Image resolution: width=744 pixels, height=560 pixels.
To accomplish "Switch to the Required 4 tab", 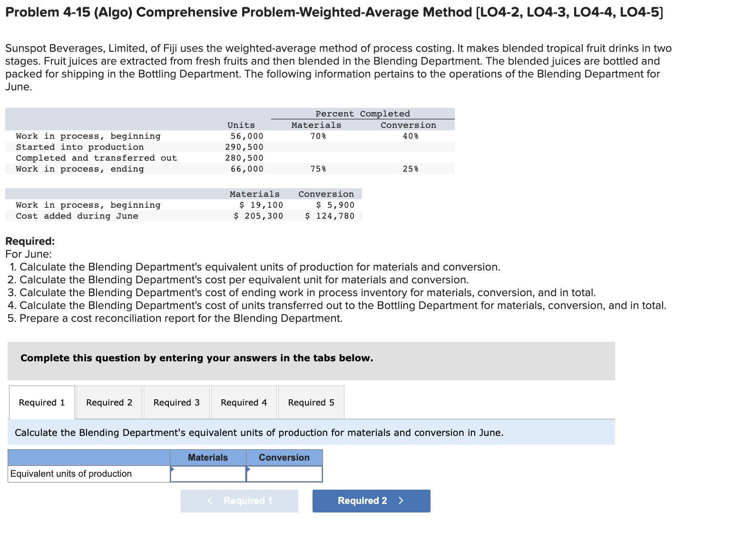I will click(x=244, y=402).
